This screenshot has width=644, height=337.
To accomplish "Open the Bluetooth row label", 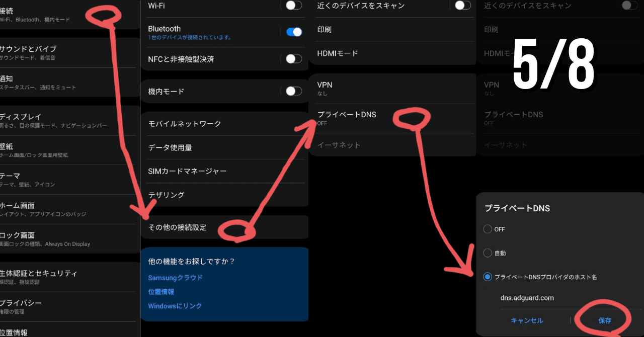I will tap(164, 29).
